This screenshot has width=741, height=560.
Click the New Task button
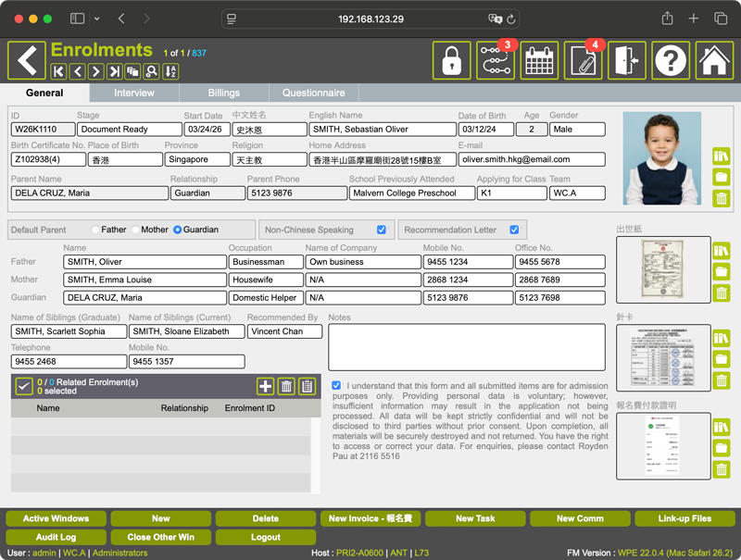475,518
